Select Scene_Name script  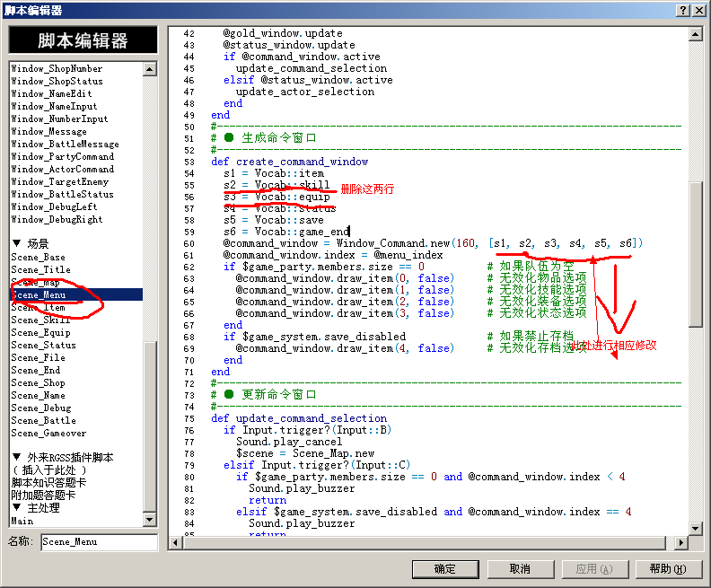click(38, 395)
